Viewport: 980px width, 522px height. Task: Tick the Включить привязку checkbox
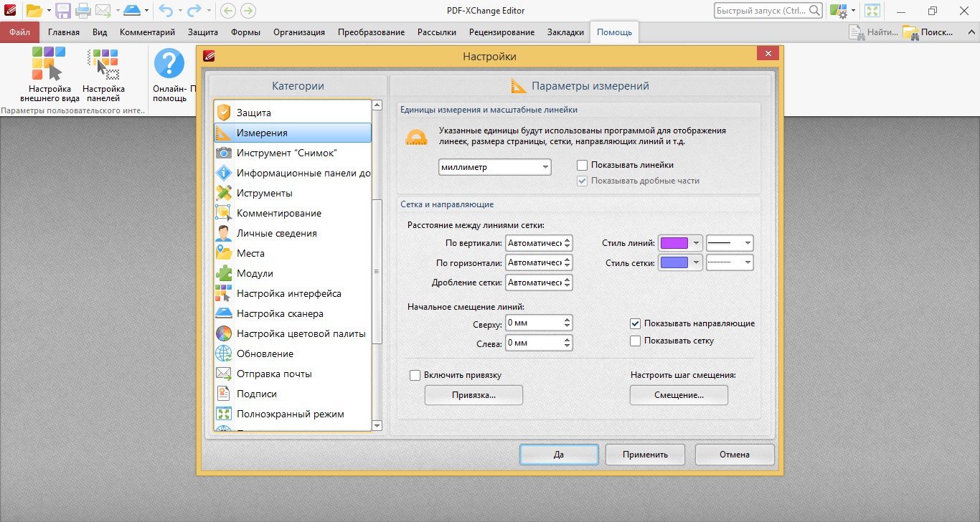click(415, 375)
